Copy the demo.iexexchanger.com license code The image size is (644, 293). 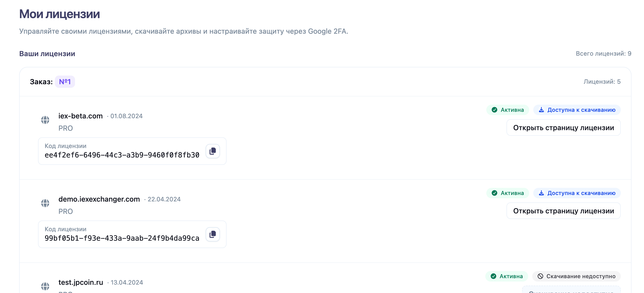(x=213, y=234)
